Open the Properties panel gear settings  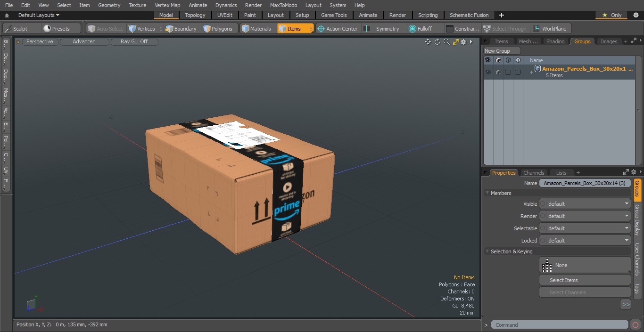(x=634, y=172)
